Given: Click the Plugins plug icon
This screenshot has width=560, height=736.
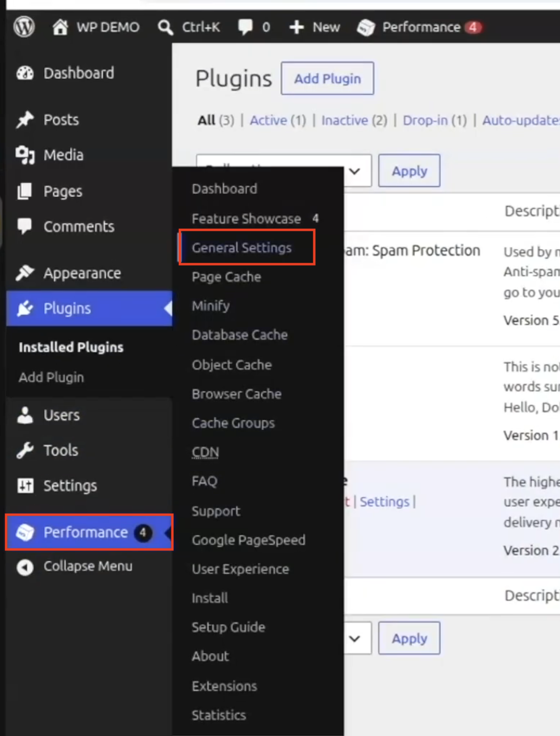Looking at the screenshot, I should [x=25, y=308].
